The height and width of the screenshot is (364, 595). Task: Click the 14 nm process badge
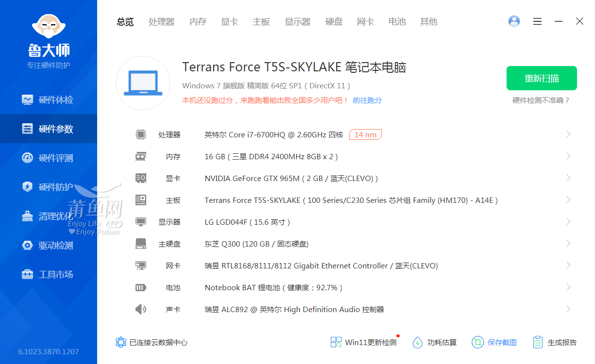[365, 134]
